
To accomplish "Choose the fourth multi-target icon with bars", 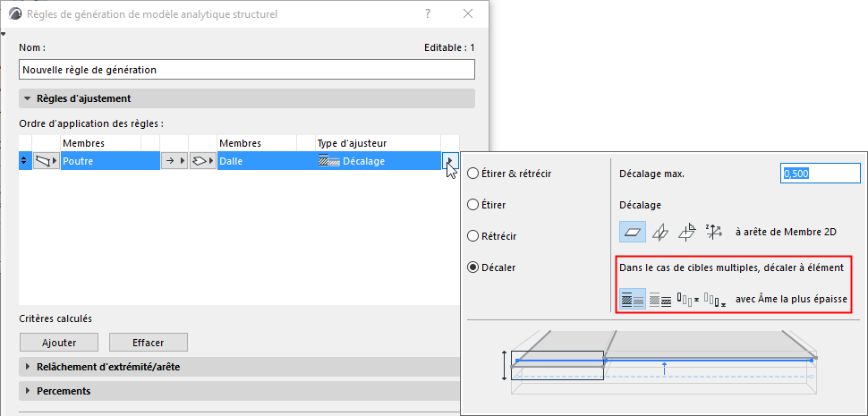I will coord(715,300).
